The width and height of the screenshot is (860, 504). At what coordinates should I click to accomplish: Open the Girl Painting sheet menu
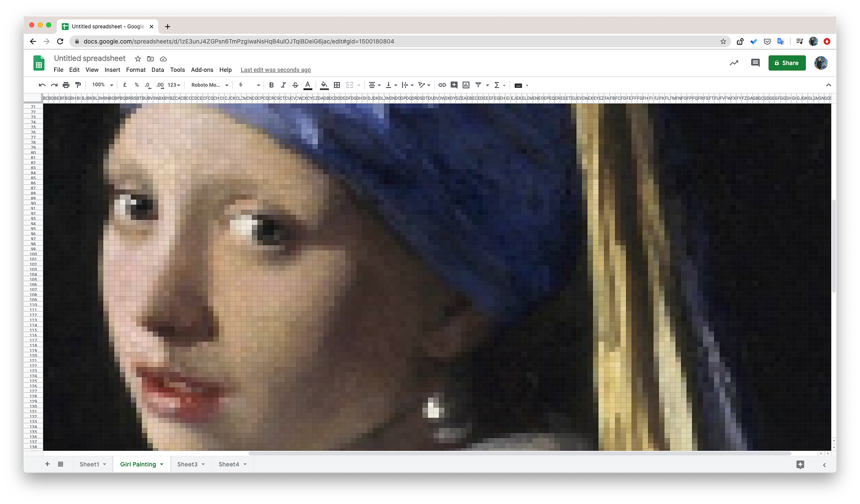[162, 464]
